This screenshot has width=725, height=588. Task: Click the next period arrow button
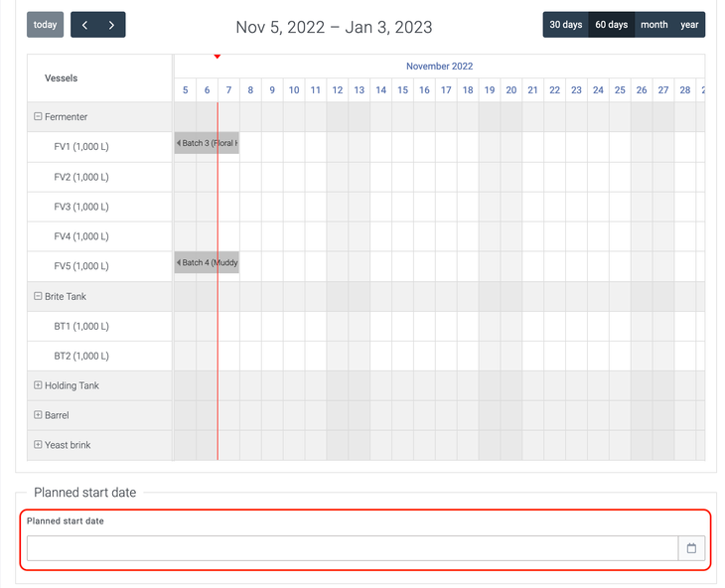pyautogui.click(x=111, y=25)
